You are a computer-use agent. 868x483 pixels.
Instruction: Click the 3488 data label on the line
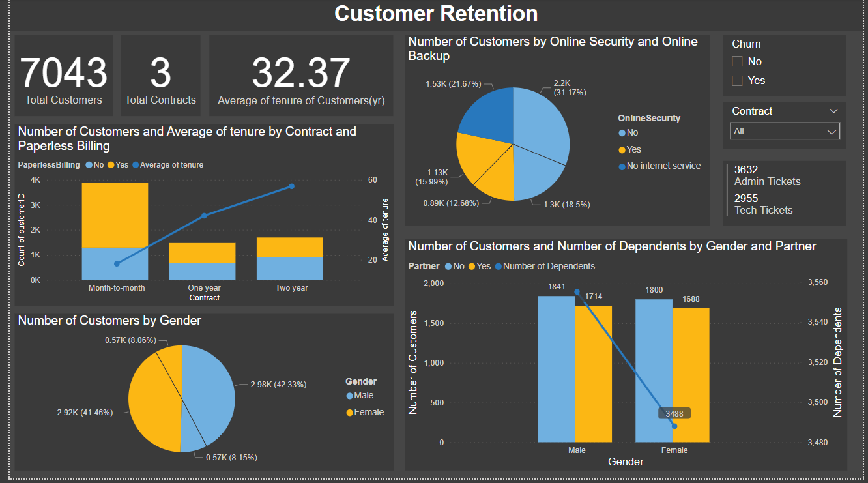pos(674,413)
